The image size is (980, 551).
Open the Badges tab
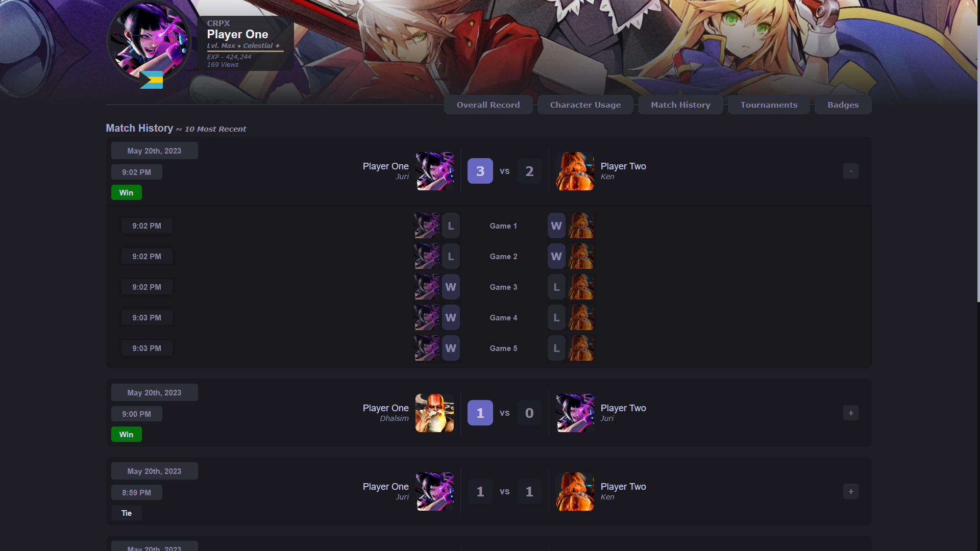[x=843, y=105]
